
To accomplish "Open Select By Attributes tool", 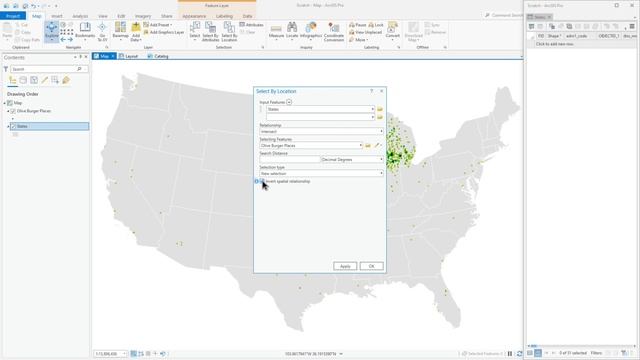I will [211, 31].
